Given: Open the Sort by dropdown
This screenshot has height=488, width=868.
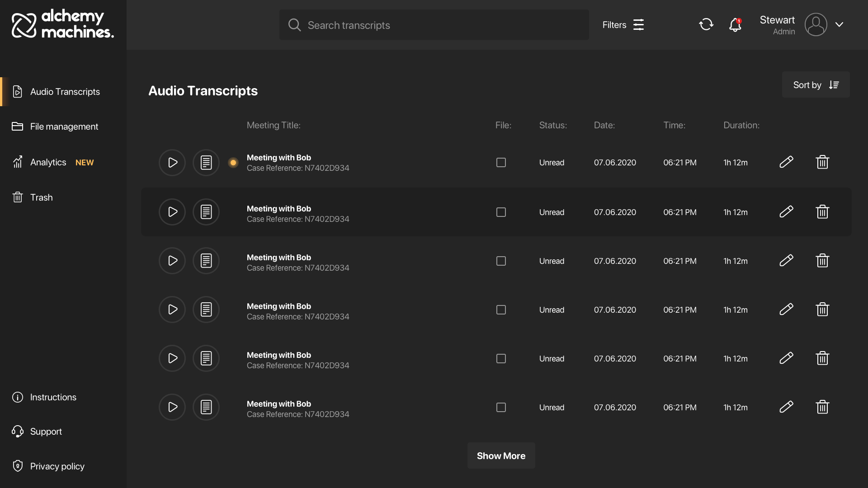Looking at the screenshot, I should pos(816,84).
